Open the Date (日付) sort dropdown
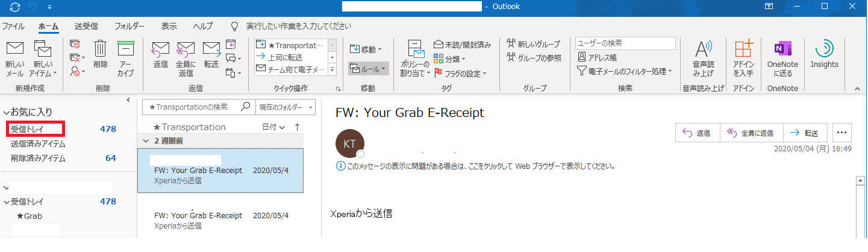 click(273, 127)
